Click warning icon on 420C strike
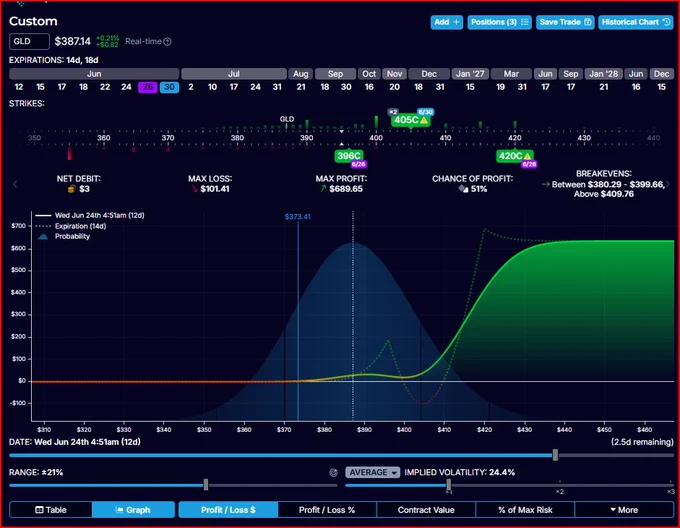The image size is (680, 528). (527, 156)
